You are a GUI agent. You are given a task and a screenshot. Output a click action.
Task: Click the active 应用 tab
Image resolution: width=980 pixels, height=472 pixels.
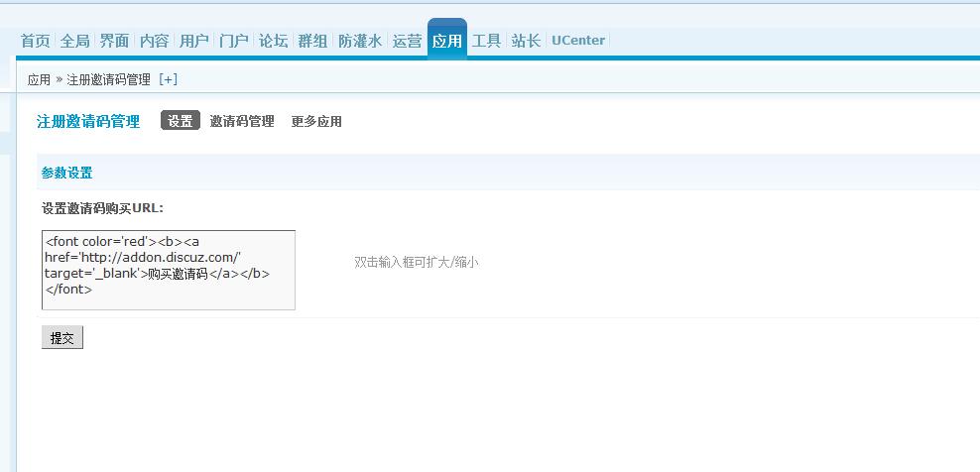pyautogui.click(x=446, y=41)
